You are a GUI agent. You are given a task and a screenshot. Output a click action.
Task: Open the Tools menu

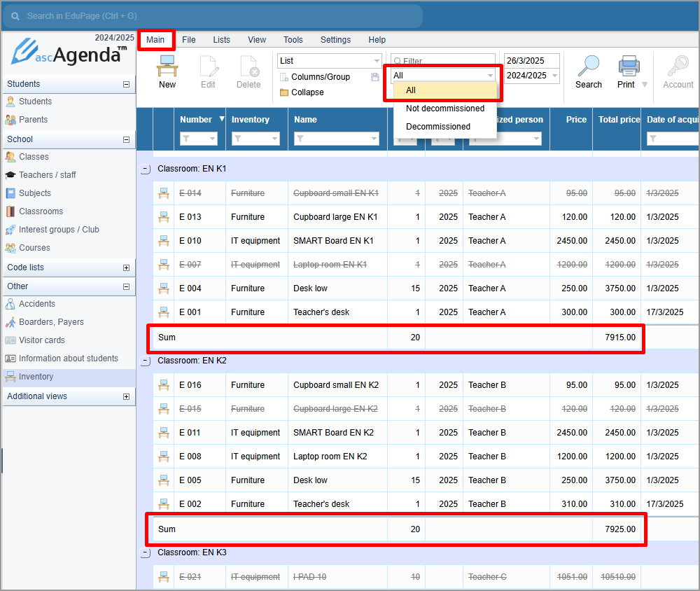pyautogui.click(x=293, y=40)
